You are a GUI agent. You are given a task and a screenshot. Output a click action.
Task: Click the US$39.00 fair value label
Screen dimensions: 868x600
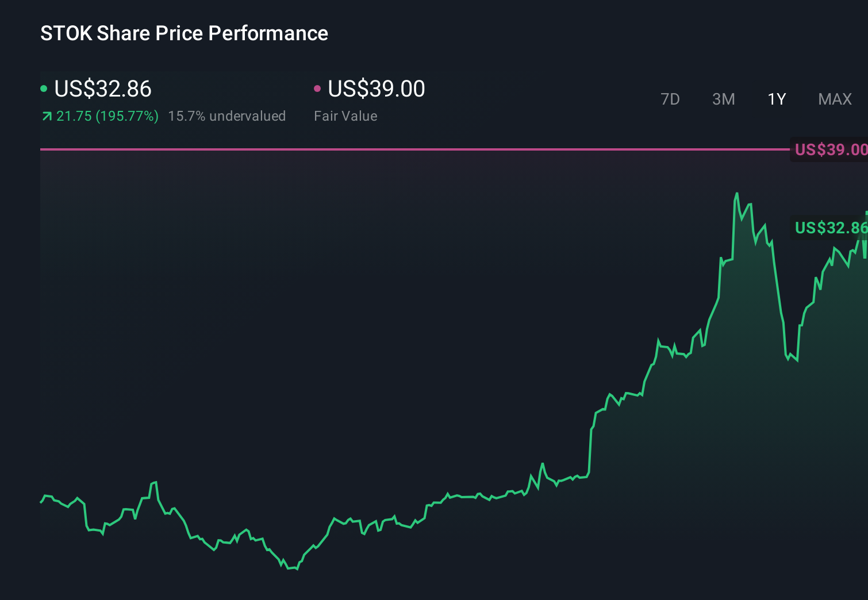[x=830, y=149]
